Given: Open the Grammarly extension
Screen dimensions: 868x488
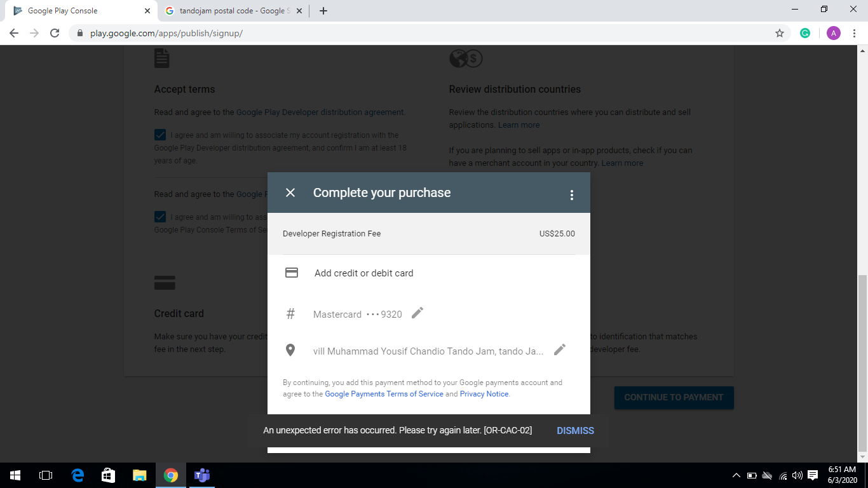Looking at the screenshot, I should (805, 33).
